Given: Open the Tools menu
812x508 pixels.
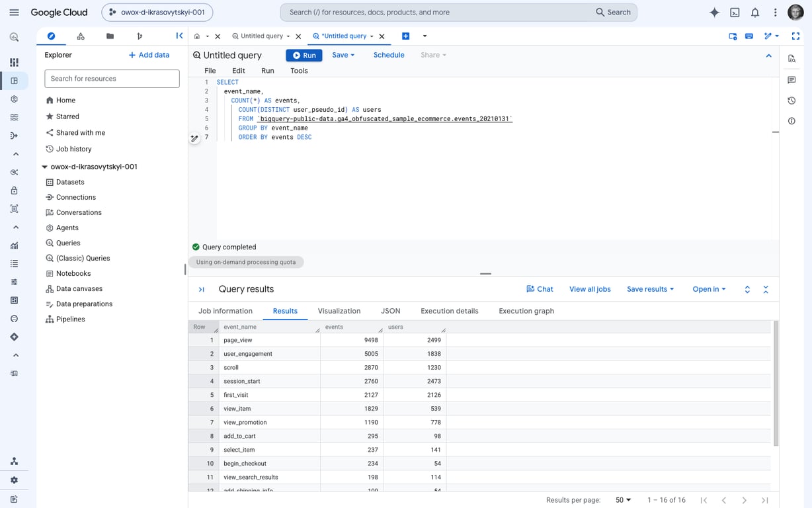Looking at the screenshot, I should (299, 71).
